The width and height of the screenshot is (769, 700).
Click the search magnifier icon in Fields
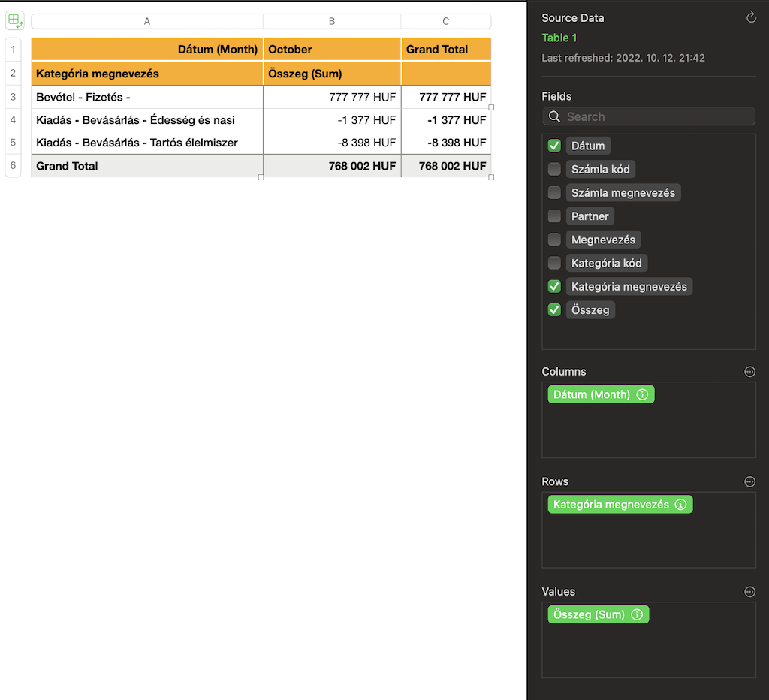(555, 116)
